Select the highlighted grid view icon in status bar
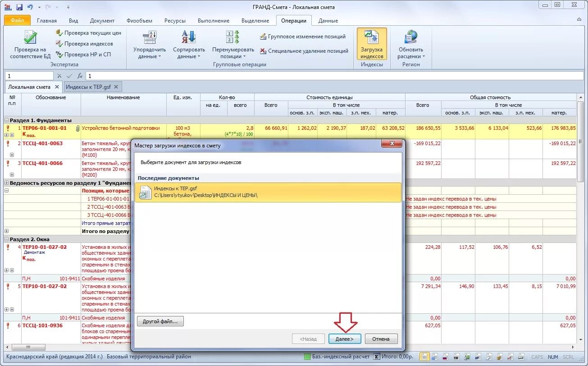Image resolution: width=588 pixels, height=366 pixels. (424, 357)
